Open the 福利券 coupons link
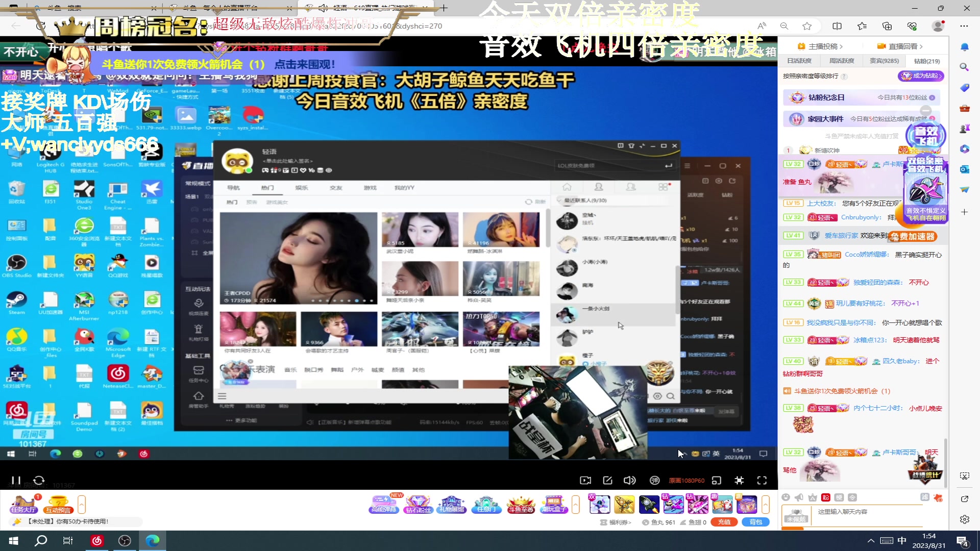Screen dimensions: 980x551 616,522
